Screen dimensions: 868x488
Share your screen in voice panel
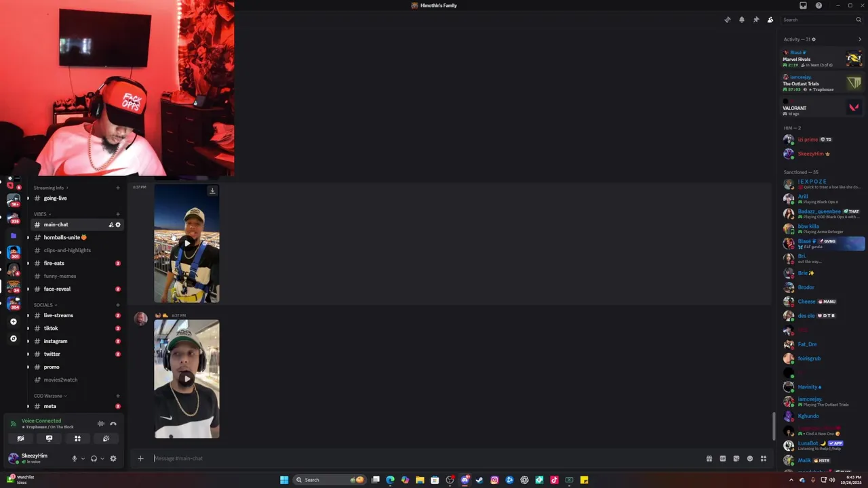tap(49, 439)
